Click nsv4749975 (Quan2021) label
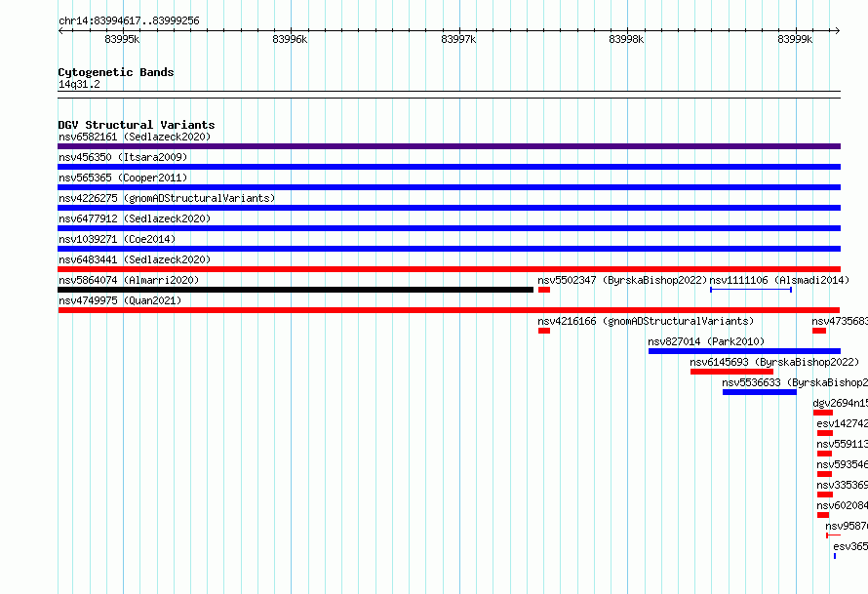This screenshot has width=868, height=594. (120, 300)
